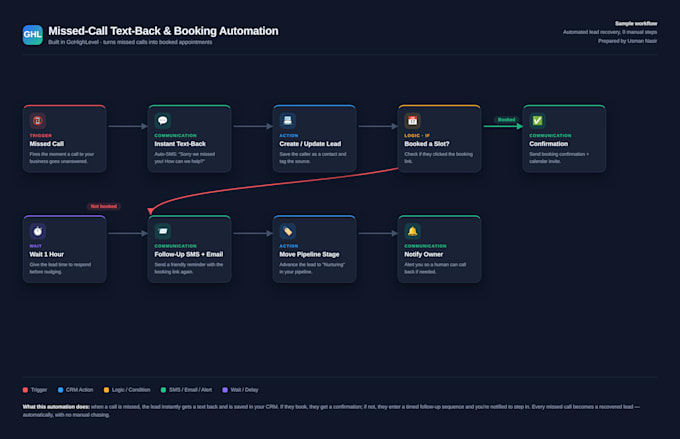Click the Booked a Slot calendar icon
This screenshot has width=680, height=439.
point(412,121)
